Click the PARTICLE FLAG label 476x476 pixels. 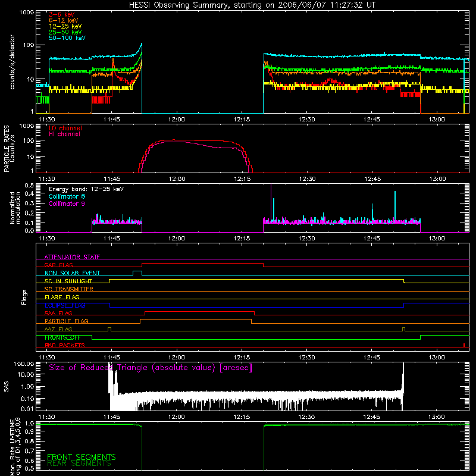tap(67, 321)
